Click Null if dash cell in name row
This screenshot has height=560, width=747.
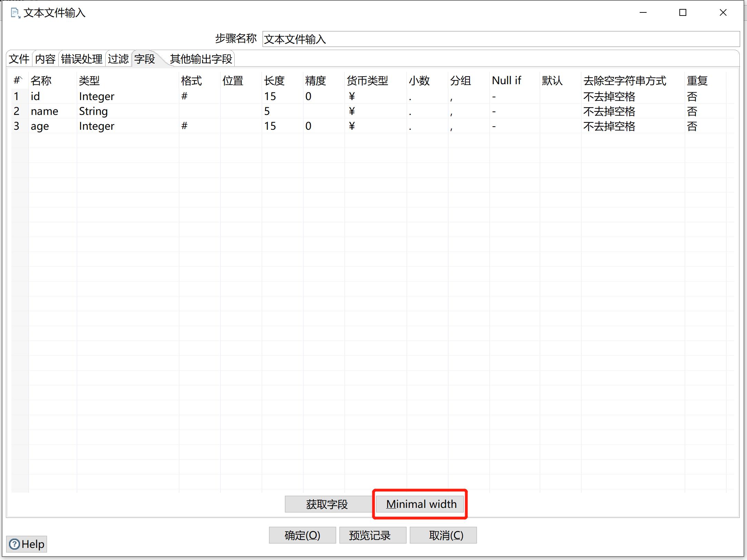(515, 111)
